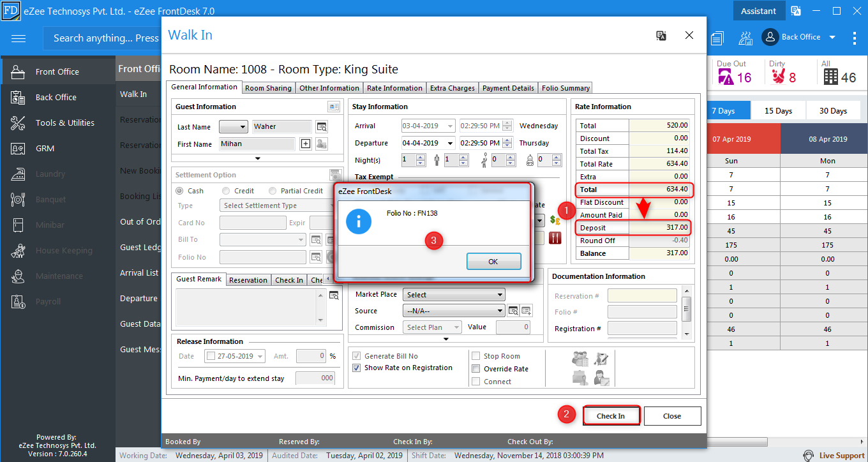Expand more Guest Information fields arrow
868x462 pixels.
tap(258, 158)
